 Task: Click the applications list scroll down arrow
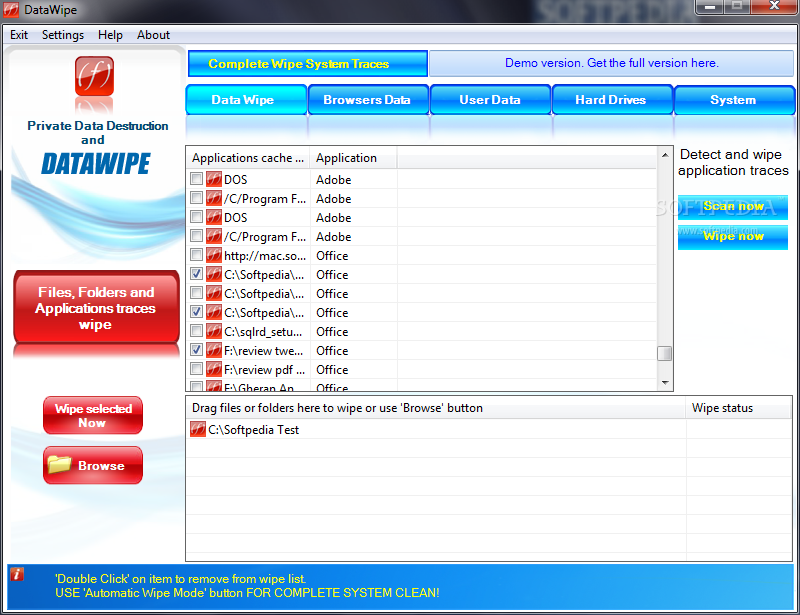coord(665,383)
